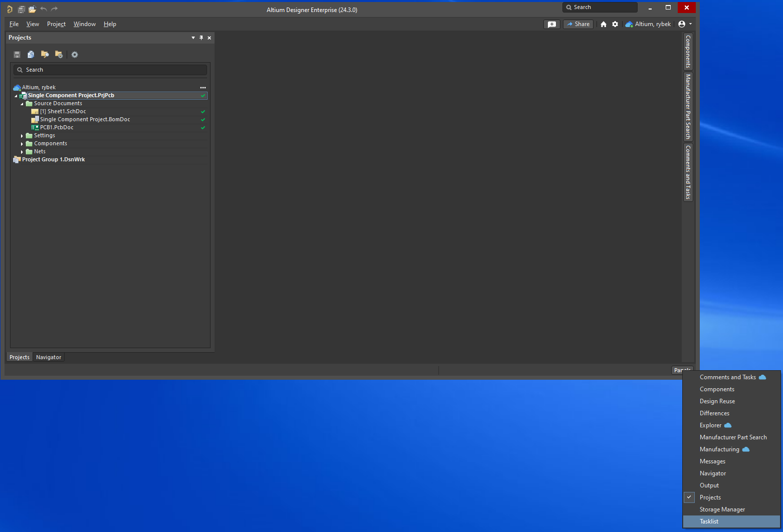Image resolution: width=783 pixels, height=532 pixels.
Task: Click Open Document icon in title bar
Action: [x=33, y=9]
